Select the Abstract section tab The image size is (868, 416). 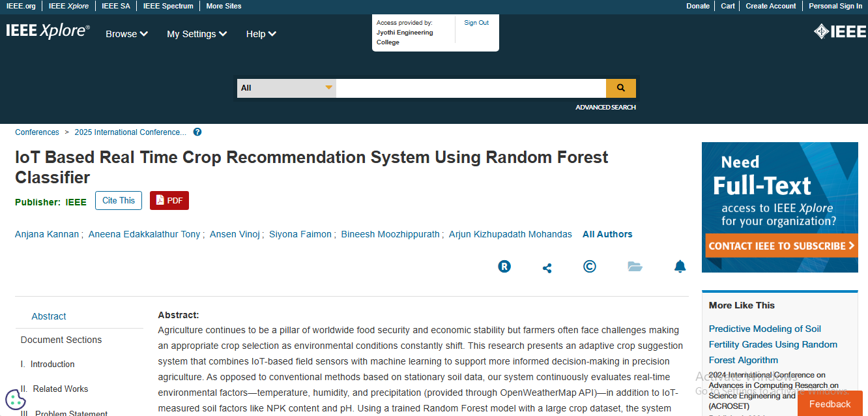click(x=49, y=316)
